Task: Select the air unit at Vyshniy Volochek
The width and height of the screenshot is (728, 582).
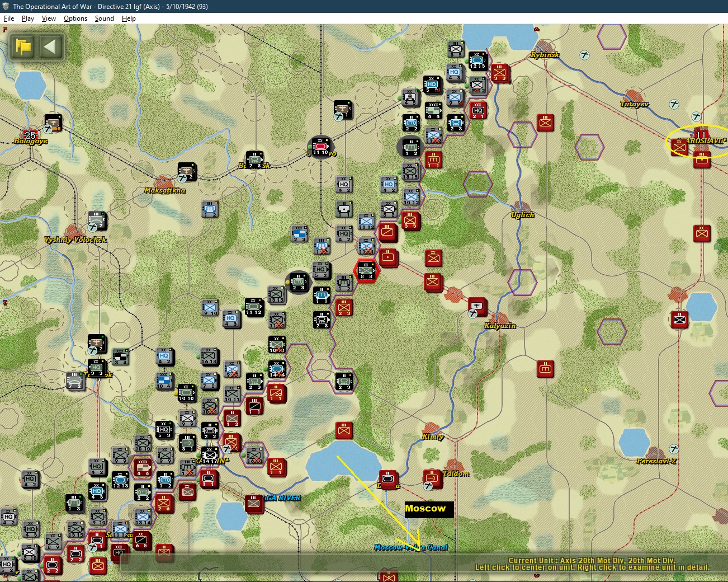Action: 97,220
